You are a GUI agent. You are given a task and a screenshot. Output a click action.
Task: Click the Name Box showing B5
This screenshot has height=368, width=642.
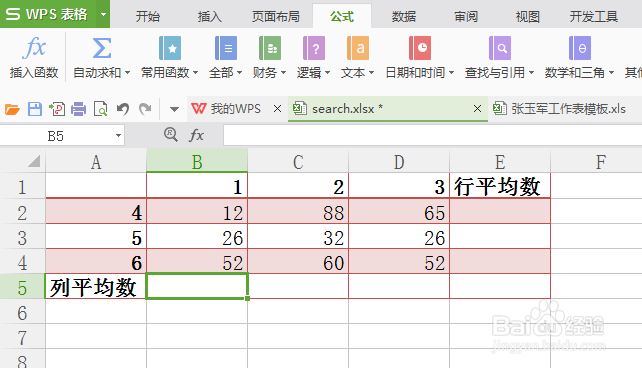[56, 135]
